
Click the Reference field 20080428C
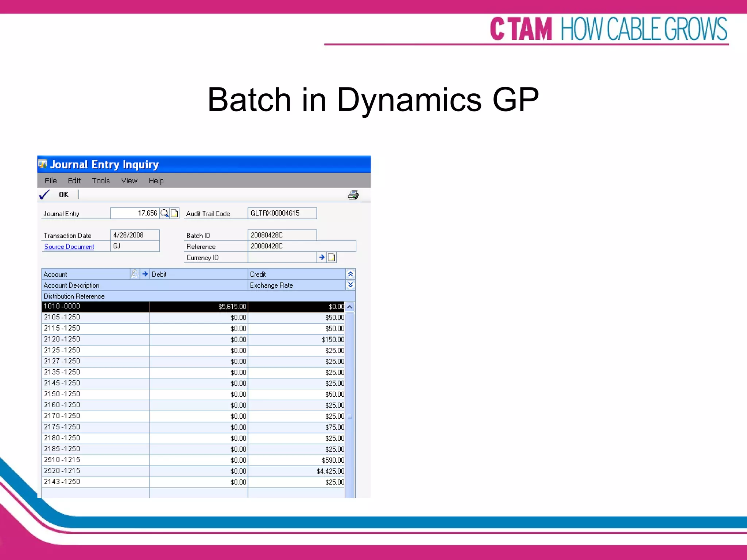click(302, 246)
